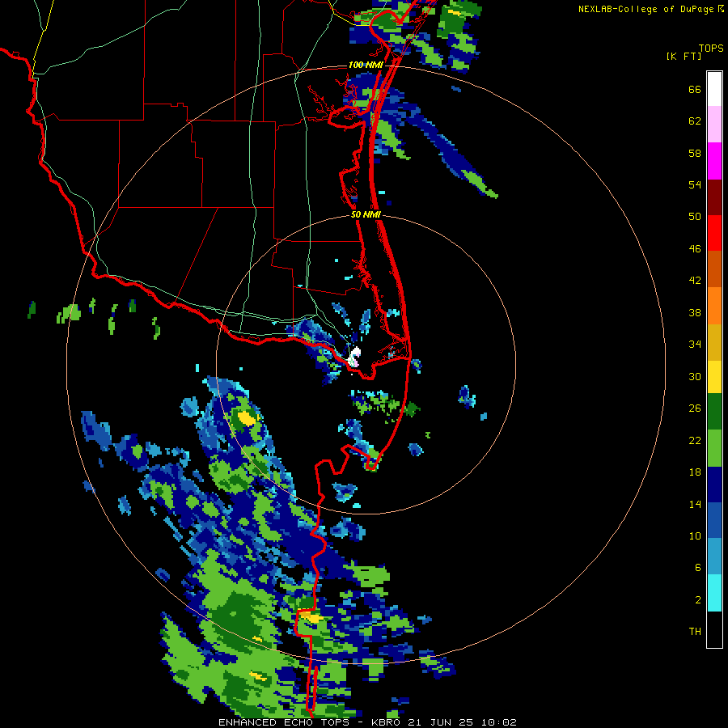Select the cyan legend swatch
This screenshot has width=728, height=728.
point(714,593)
